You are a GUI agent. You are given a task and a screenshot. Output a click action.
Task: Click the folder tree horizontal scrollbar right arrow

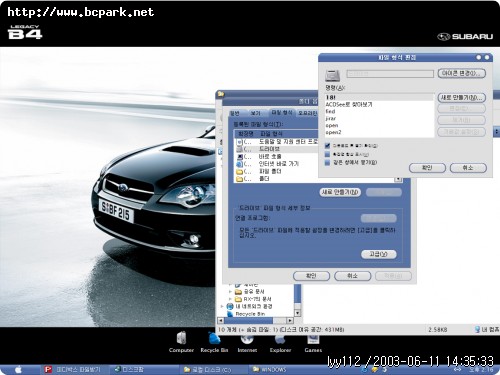290,321
